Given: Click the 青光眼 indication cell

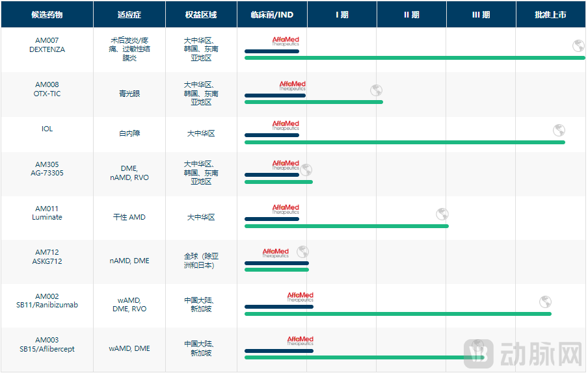Looking at the screenshot, I should tap(129, 94).
